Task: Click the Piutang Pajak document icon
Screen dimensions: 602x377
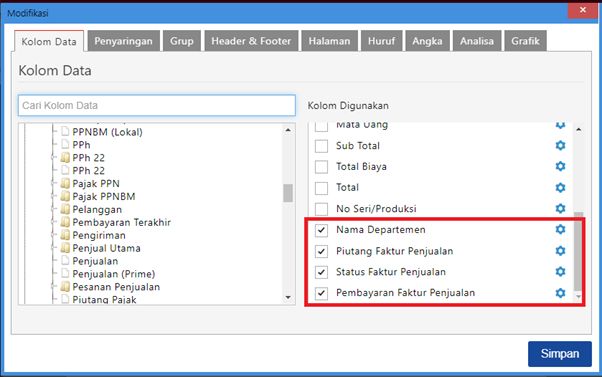Action: 65,299
